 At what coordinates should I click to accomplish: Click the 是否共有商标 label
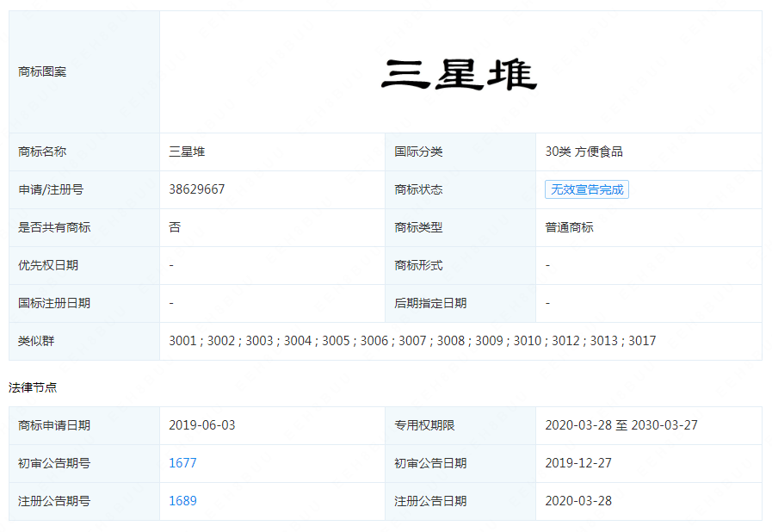(54, 227)
